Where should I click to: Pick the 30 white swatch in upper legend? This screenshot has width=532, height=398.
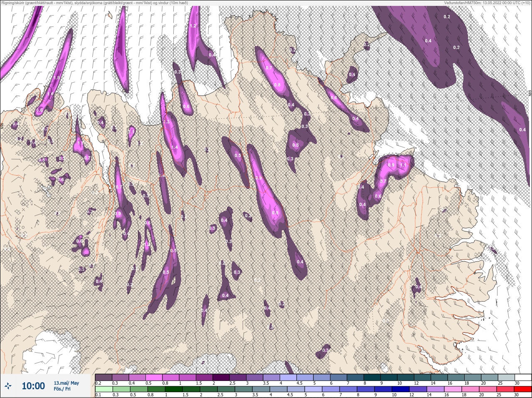point(523,377)
